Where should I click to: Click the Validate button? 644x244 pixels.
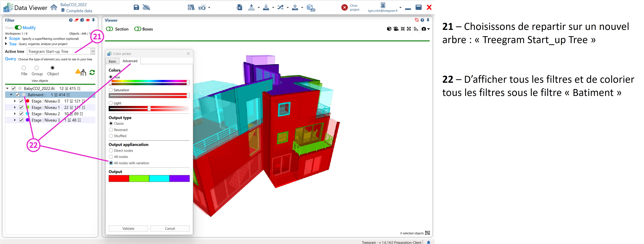pyautogui.click(x=128, y=229)
